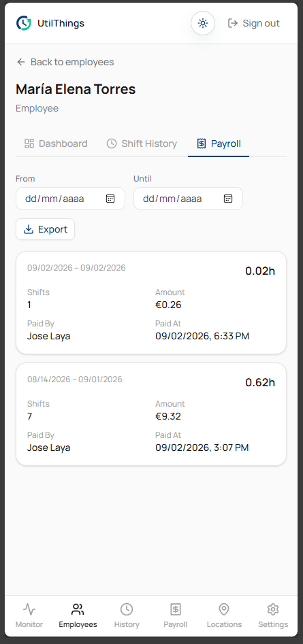
Task: Click Jose Laya in the 0.02h card
Action: 48,336
